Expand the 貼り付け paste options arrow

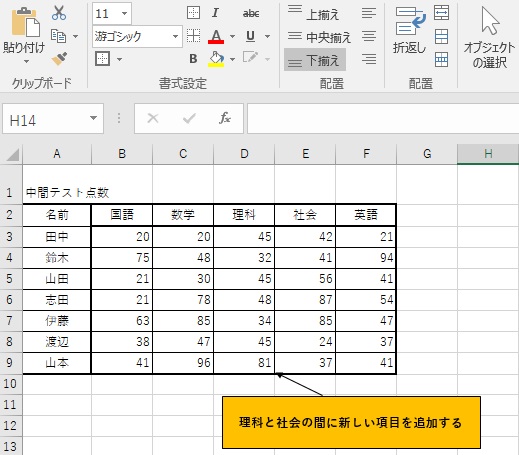(26, 62)
